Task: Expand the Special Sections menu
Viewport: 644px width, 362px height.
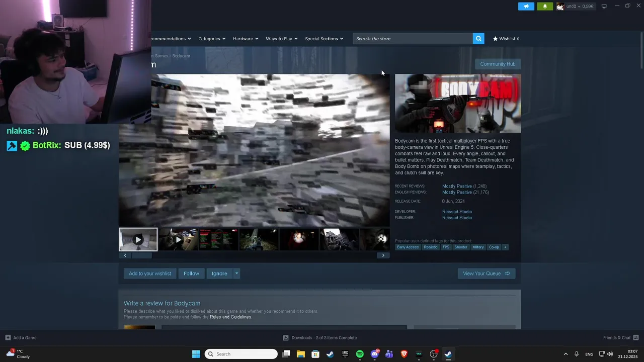Action: [x=324, y=39]
